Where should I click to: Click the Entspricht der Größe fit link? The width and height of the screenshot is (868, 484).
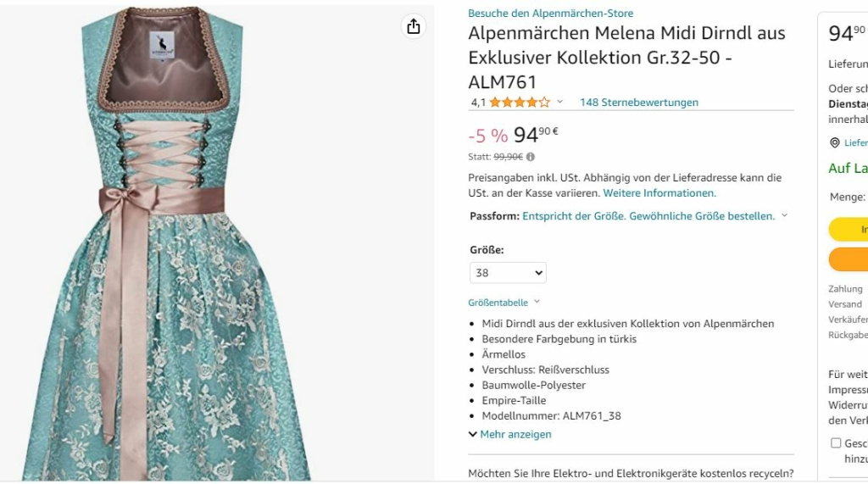[x=648, y=216]
